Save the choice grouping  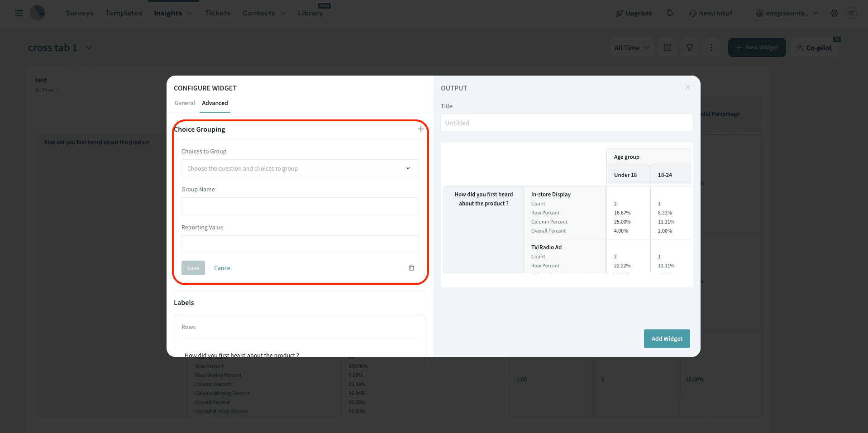(x=193, y=268)
